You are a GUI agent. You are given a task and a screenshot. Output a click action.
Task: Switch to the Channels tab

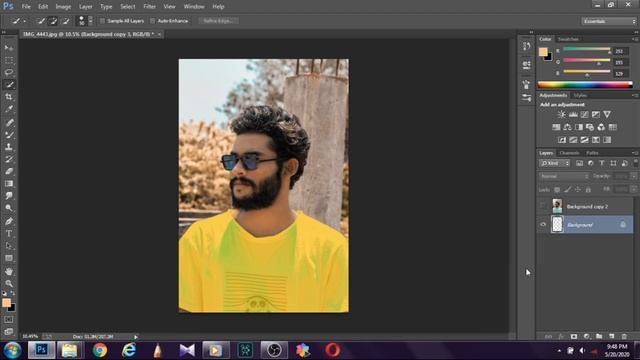(569, 153)
